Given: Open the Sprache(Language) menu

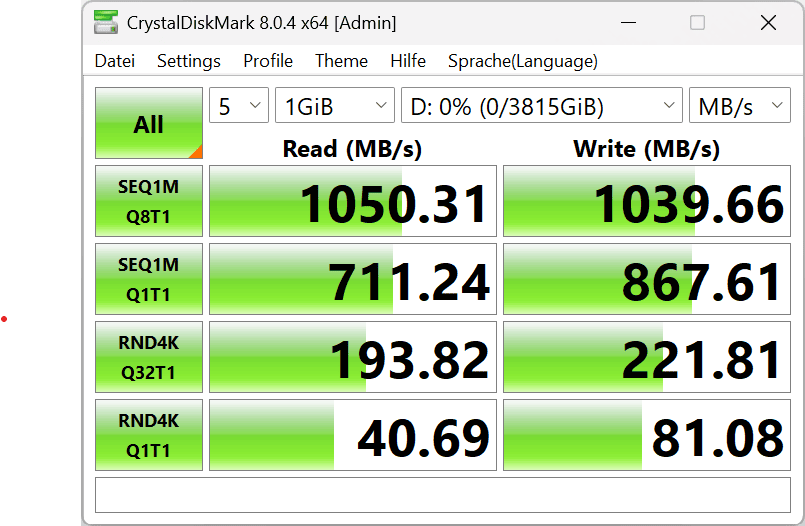Looking at the screenshot, I should coord(522,61).
